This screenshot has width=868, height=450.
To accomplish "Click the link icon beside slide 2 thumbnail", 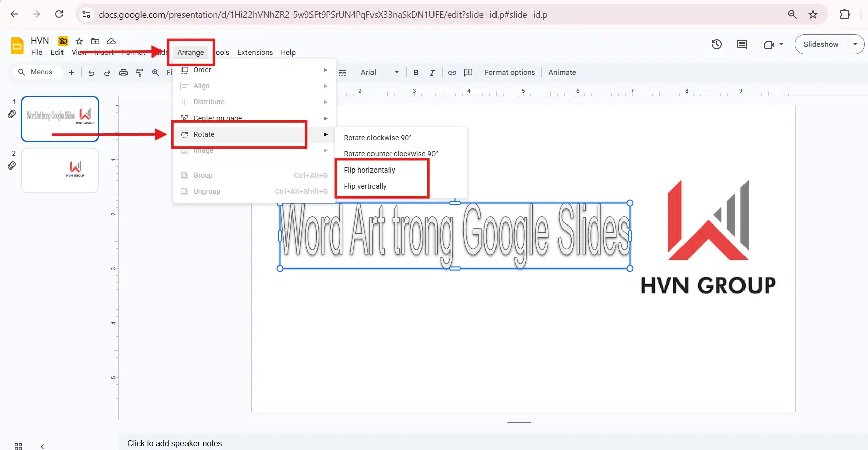I will [12, 165].
